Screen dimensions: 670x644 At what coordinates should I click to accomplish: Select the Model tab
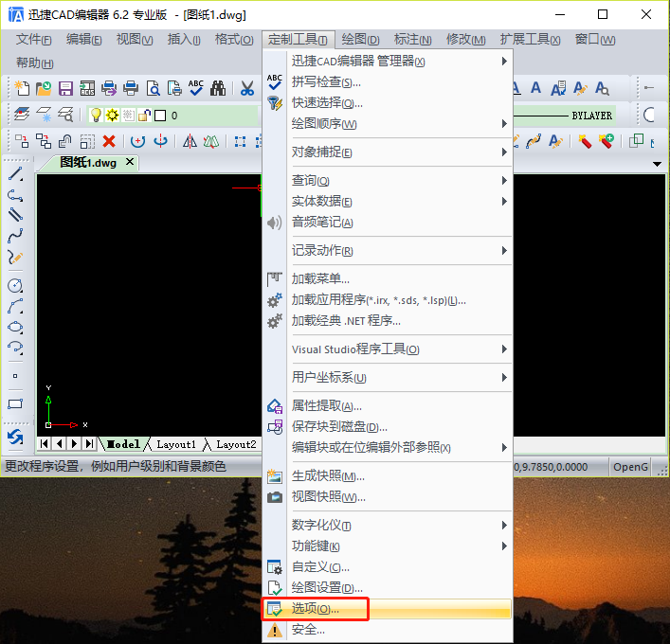tap(123, 444)
